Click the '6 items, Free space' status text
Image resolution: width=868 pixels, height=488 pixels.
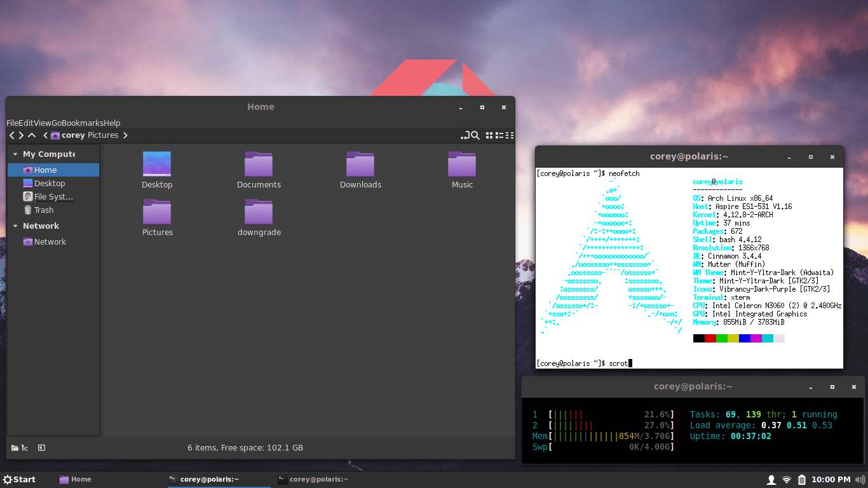pos(245,448)
